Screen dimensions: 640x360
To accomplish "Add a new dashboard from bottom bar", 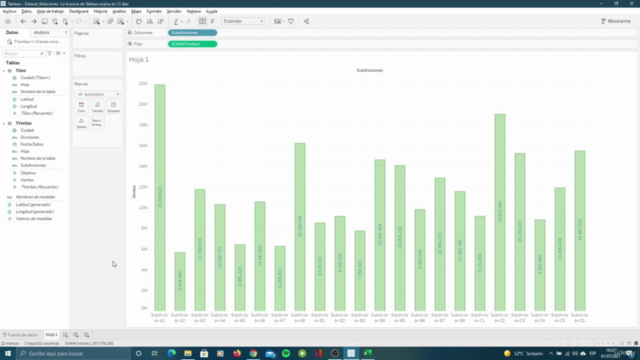I will tap(76, 335).
